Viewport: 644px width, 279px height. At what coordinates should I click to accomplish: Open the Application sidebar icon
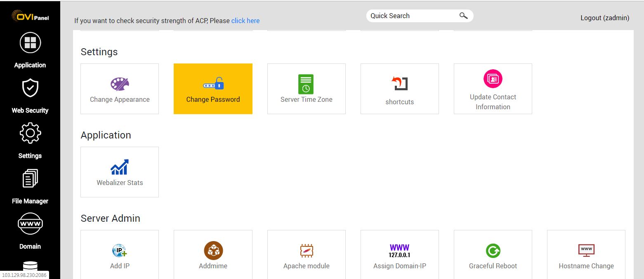click(x=30, y=43)
